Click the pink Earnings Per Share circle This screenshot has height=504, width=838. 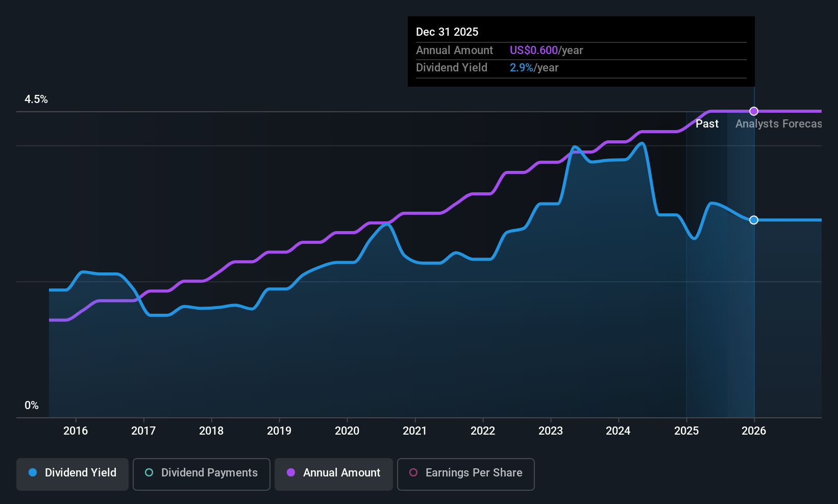[413, 472]
